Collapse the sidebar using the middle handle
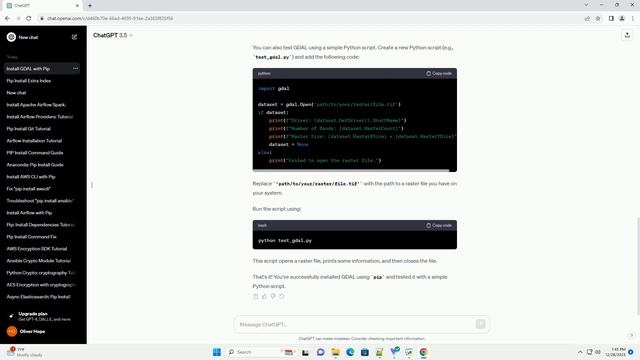Viewport: 640px width, 360px height. [x=92, y=185]
